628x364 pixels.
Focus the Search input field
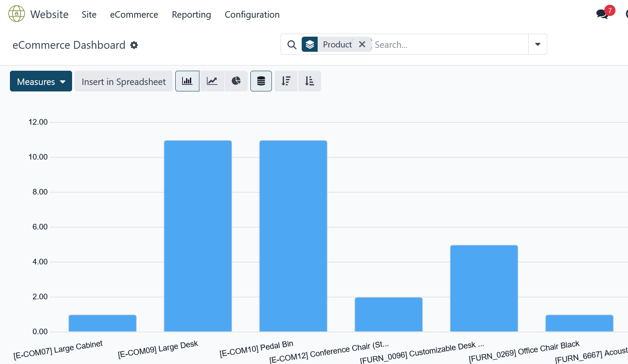[449, 44]
